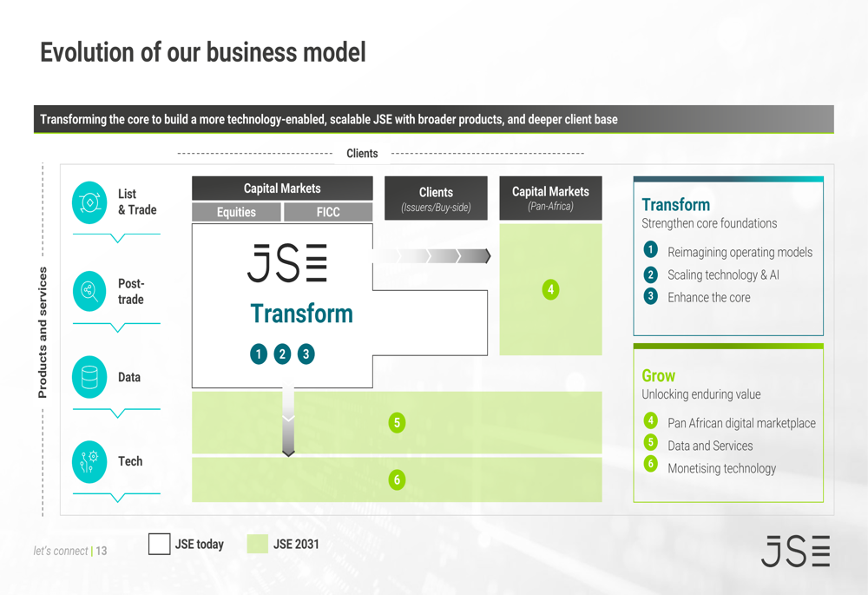Select the Equities header
Viewport: 868px width, 595px height.
point(236,212)
